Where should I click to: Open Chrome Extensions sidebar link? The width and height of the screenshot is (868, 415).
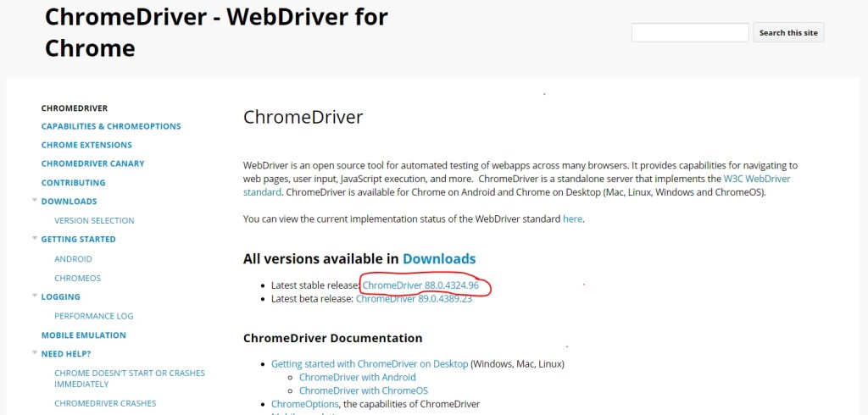pyautogui.click(x=87, y=145)
